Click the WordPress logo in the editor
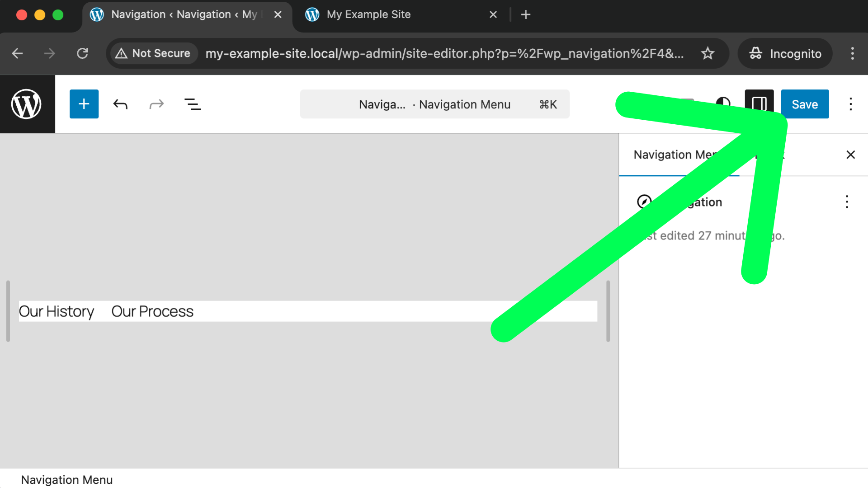This screenshot has height=488, width=868. point(27,104)
